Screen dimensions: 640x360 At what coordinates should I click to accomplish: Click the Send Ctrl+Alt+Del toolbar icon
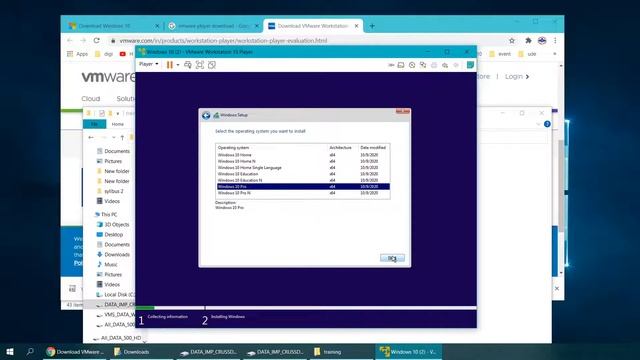coord(188,65)
